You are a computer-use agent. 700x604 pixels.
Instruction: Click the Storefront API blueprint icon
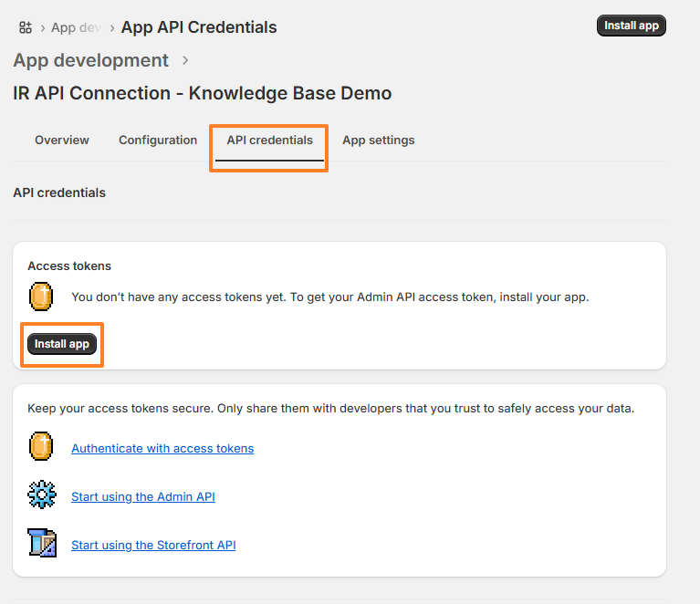42,545
